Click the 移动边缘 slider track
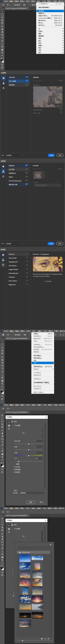Viewport: 65px width, 644px height. 28,444
